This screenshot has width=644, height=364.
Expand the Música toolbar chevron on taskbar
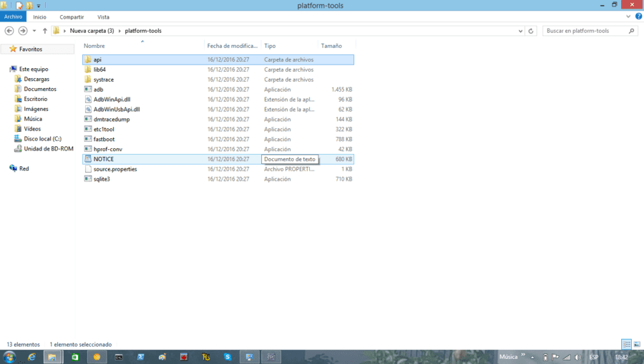pos(523,355)
